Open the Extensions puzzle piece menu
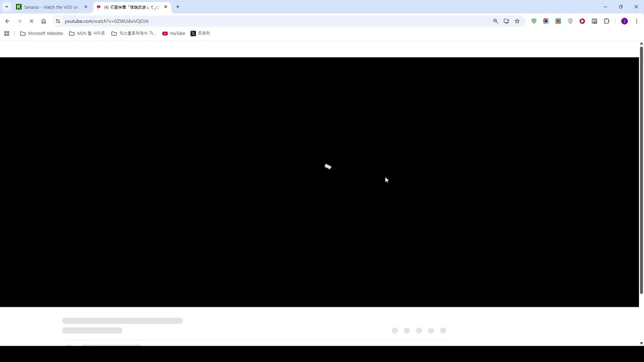 [606, 21]
